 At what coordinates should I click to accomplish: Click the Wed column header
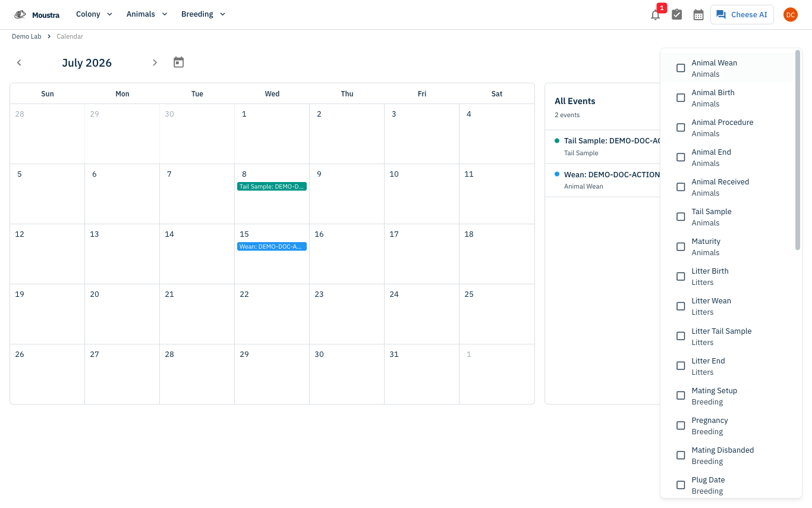point(272,93)
